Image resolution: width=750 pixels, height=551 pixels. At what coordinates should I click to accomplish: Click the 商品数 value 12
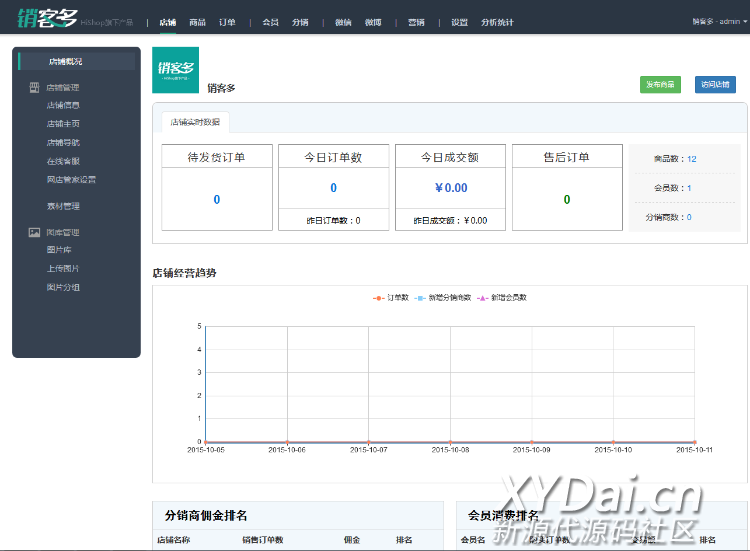[x=692, y=159]
